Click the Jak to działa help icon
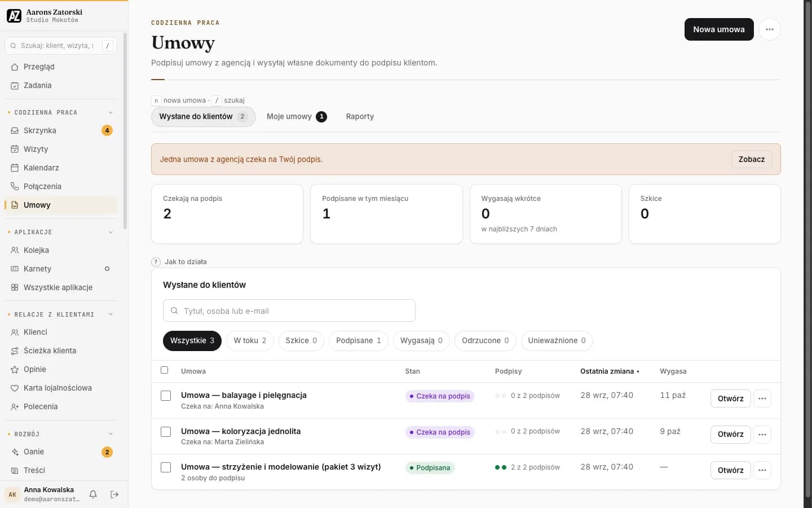Image resolution: width=812 pixels, height=508 pixels. [x=156, y=262]
